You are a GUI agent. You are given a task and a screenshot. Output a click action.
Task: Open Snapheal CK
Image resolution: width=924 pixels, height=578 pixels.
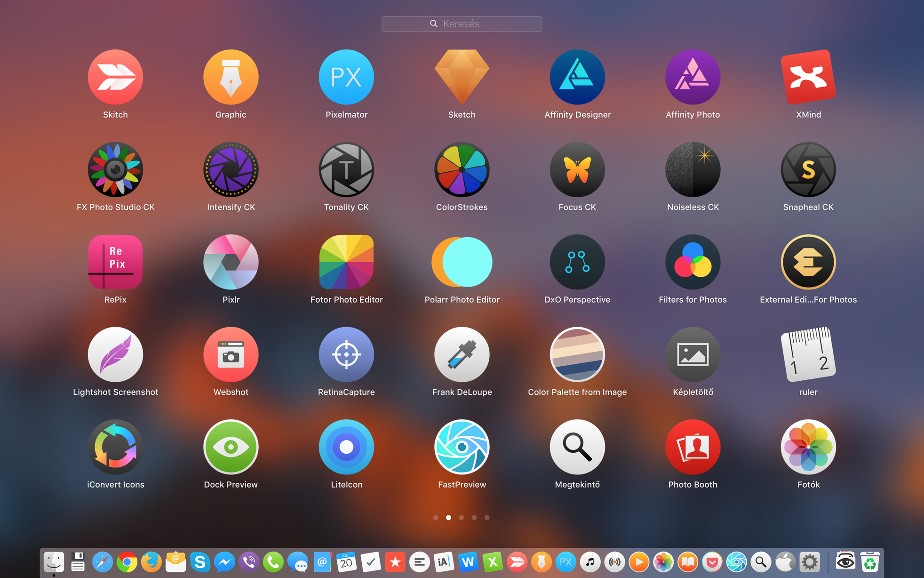click(808, 169)
